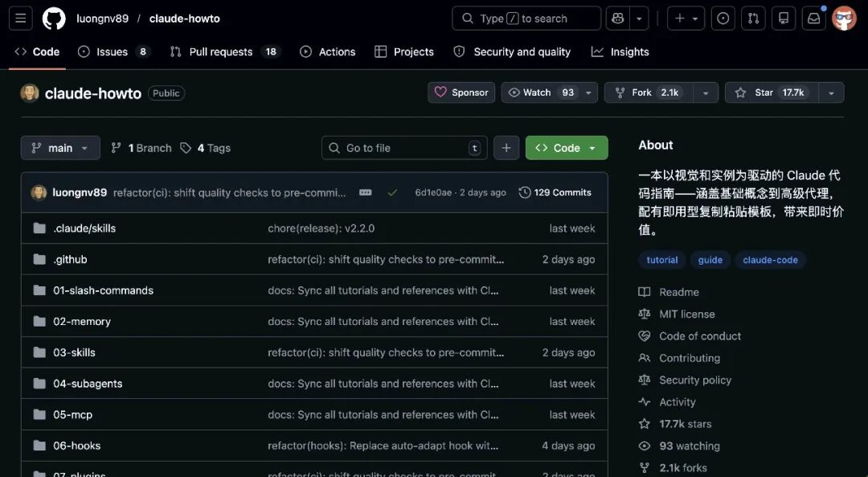
Task: Switch to the Code tab
Action: [x=37, y=51]
